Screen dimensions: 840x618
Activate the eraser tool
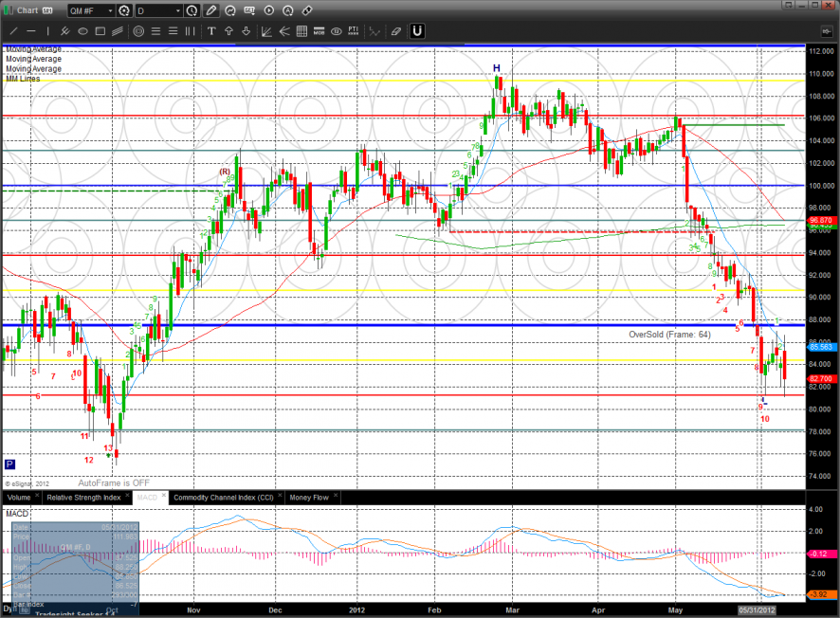pyautogui.click(x=395, y=30)
